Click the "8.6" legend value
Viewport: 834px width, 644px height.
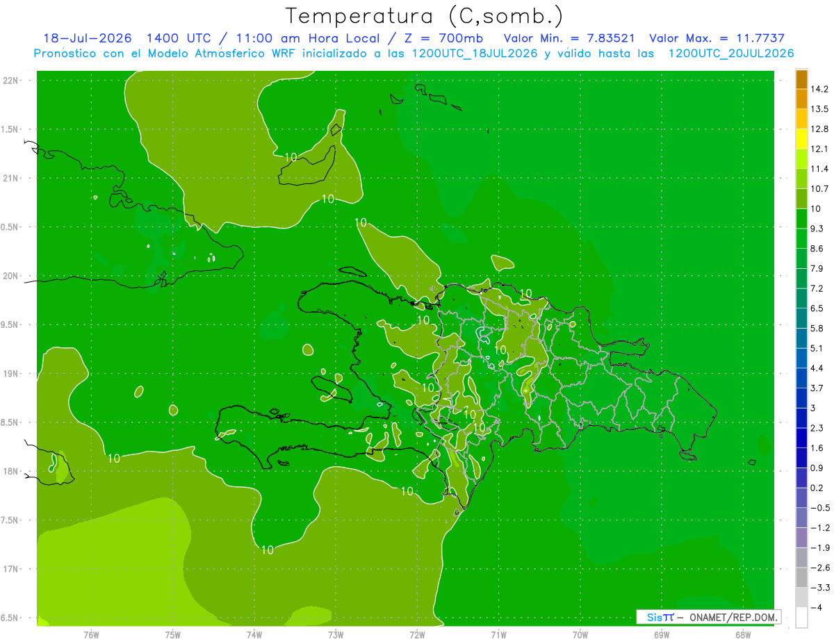[817, 249]
